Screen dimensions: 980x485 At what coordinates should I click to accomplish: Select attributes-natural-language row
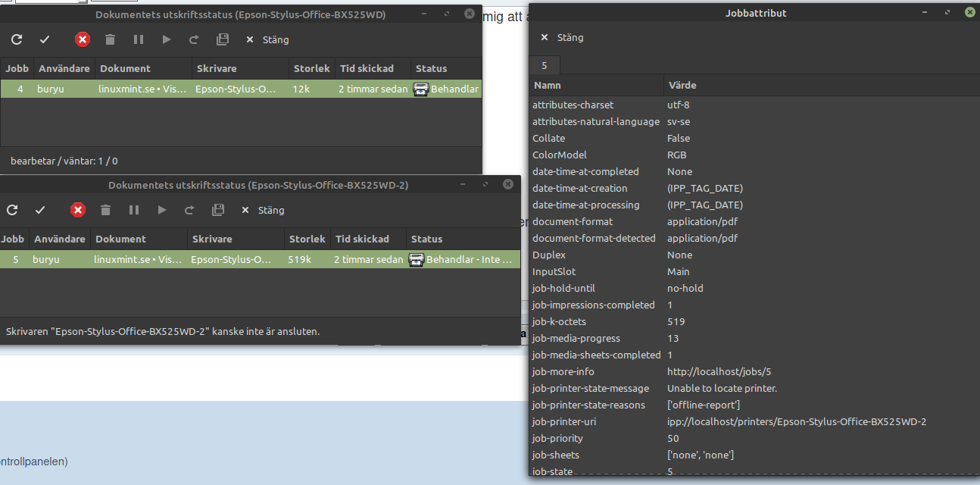click(754, 121)
